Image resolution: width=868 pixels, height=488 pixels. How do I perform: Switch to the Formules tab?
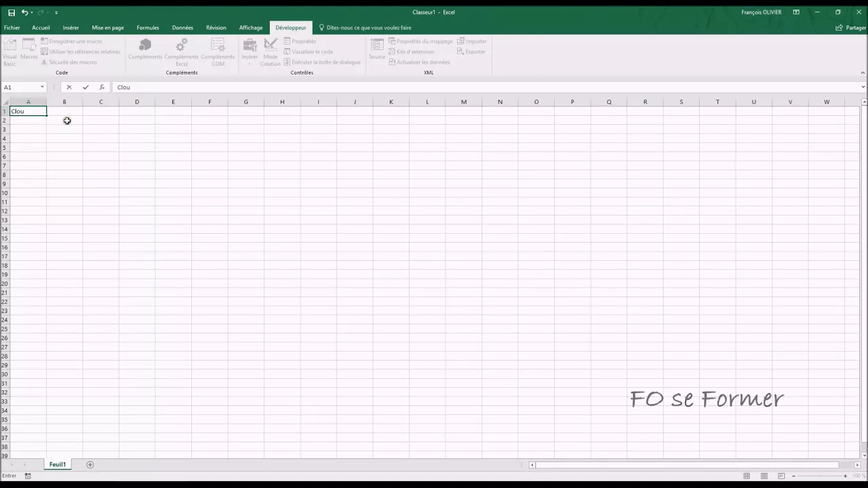click(148, 28)
